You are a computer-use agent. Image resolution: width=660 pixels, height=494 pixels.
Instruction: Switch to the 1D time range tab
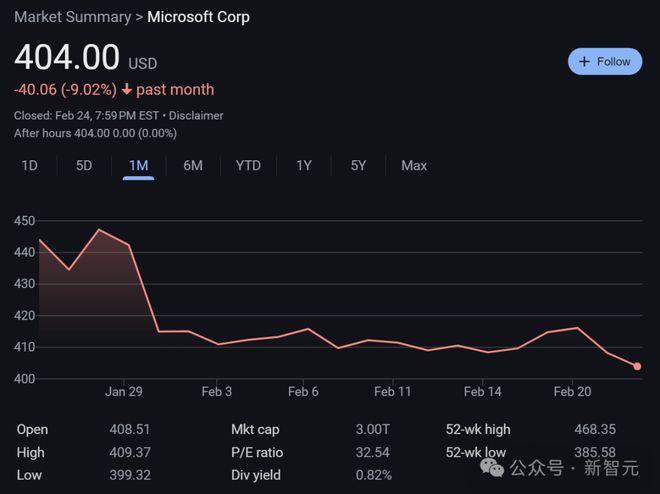(x=30, y=165)
